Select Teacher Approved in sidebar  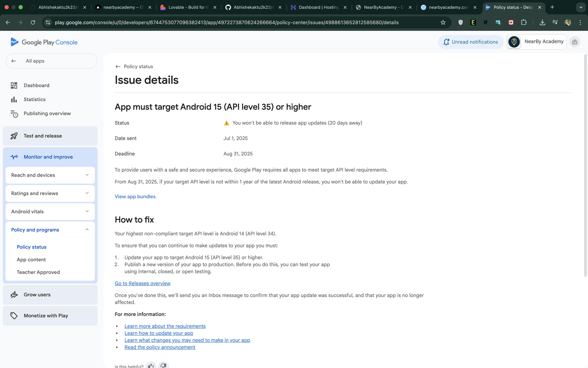tap(38, 272)
